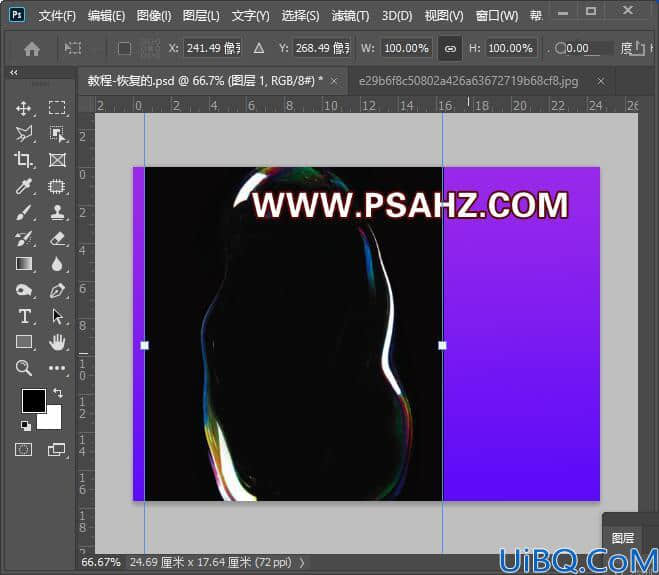Toggle Quick Mask mode
This screenshot has height=575, width=659.
point(23,450)
